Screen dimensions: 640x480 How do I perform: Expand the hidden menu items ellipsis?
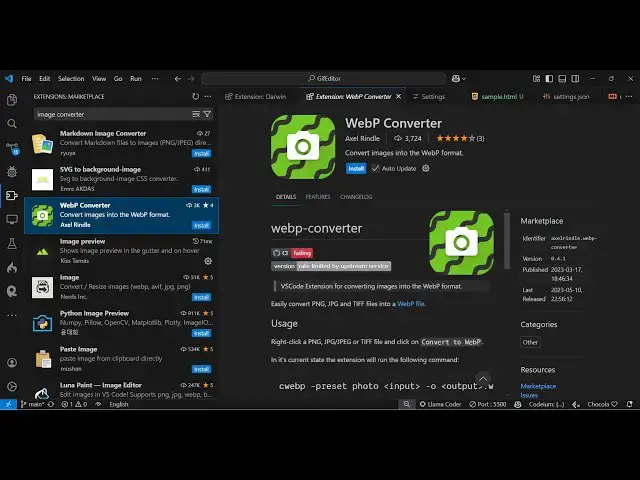point(155,78)
